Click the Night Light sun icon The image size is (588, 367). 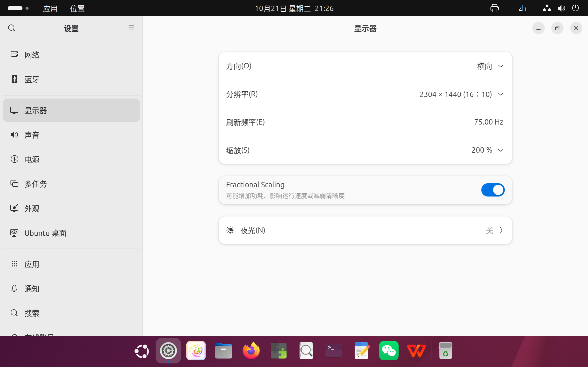(230, 230)
